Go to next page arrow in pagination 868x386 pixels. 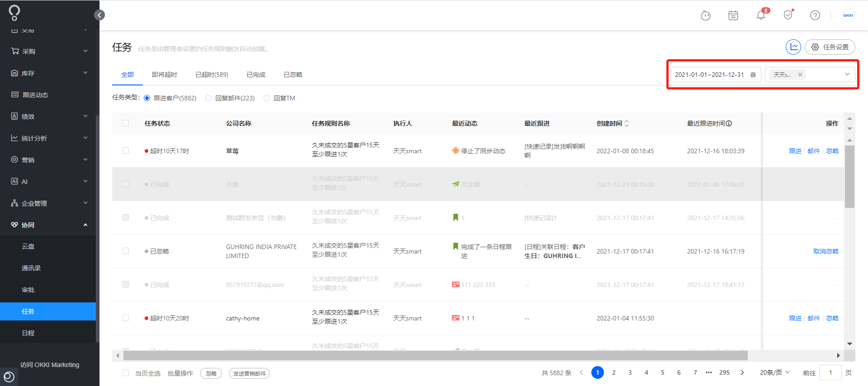point(742,372)
